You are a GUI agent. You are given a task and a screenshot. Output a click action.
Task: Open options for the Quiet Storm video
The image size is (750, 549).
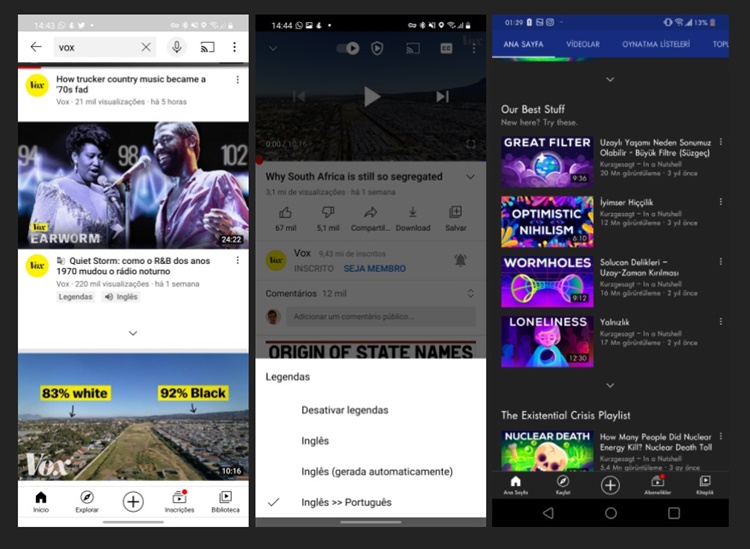(x=238, y=261)
